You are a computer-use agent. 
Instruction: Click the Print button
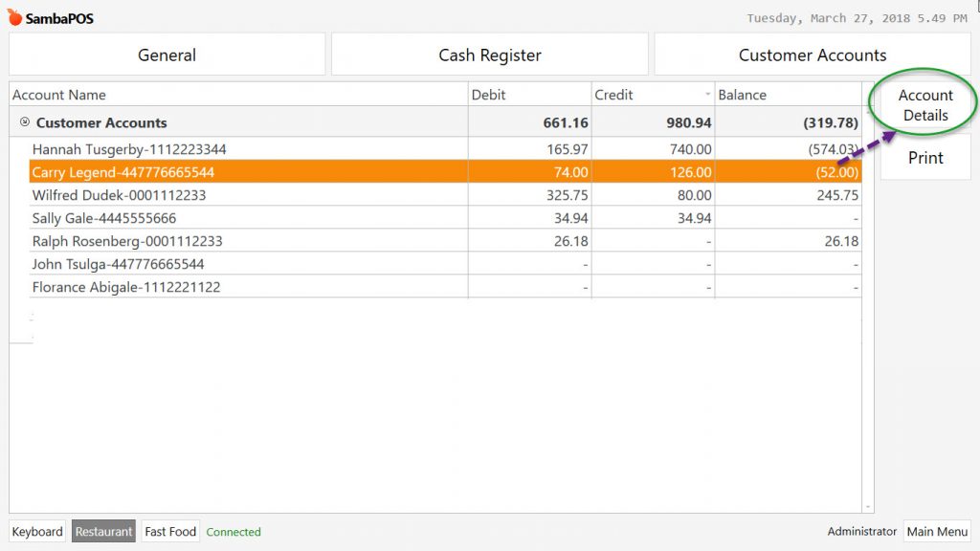[925, 158]
